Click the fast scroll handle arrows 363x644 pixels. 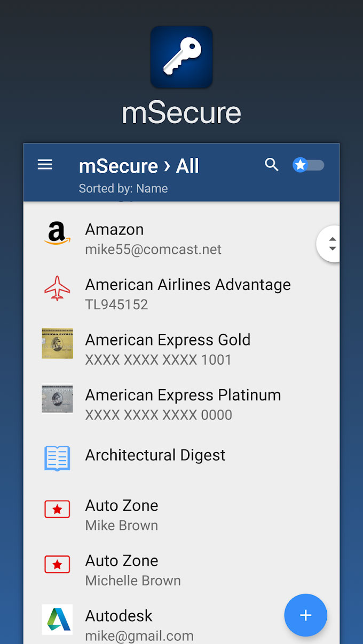tap(332, 244)
